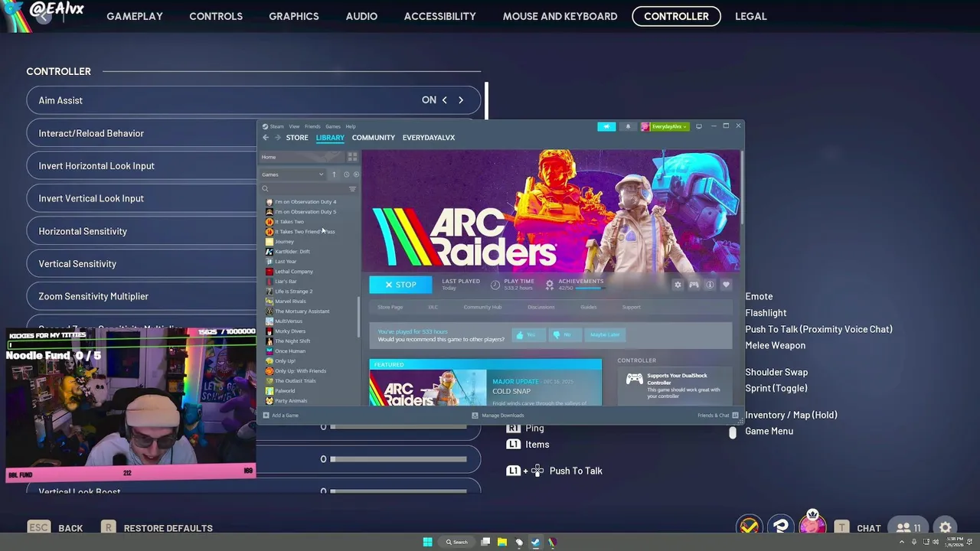The width and height of the screenshot is (980, 551).
Task: Open MOUSE AND KEYBOARD settings tab
Action: click(560, 16)
